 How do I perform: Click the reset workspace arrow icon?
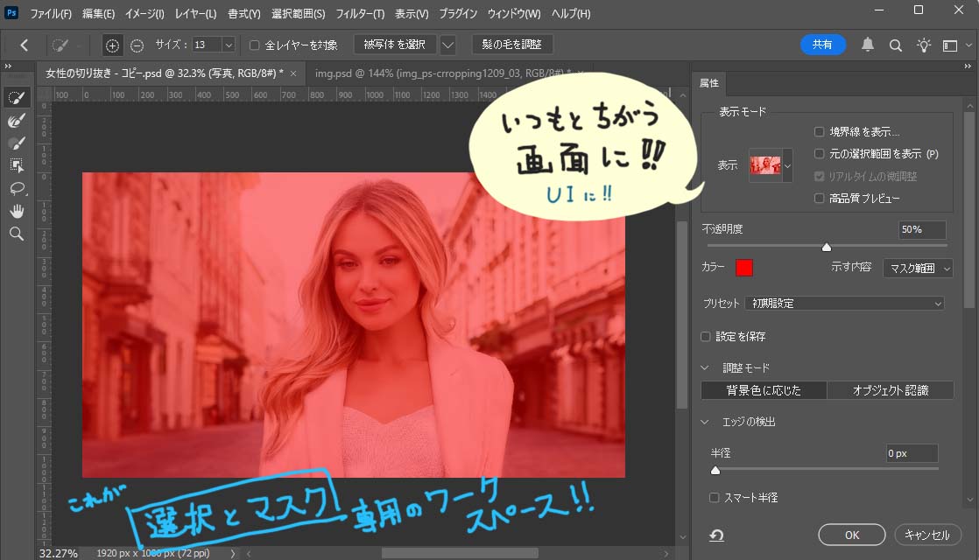point(716,535)
